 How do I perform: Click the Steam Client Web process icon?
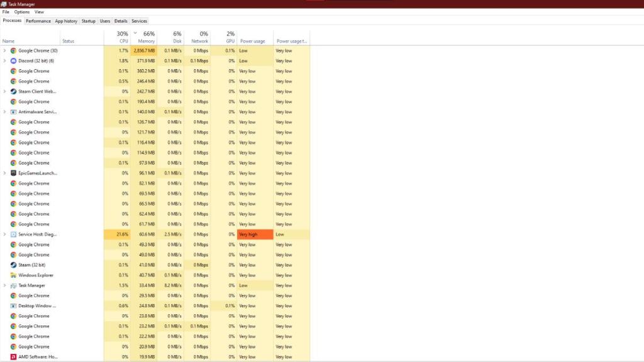pos(14,91)
